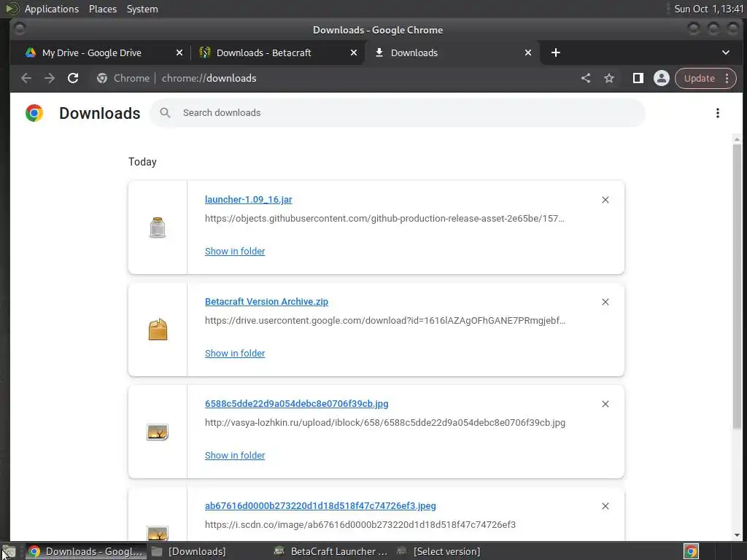This screenshot has width=747, height=560.
Task: Click the Chrome tray icon in the bottom panel
Action: [x=691, y=551]
